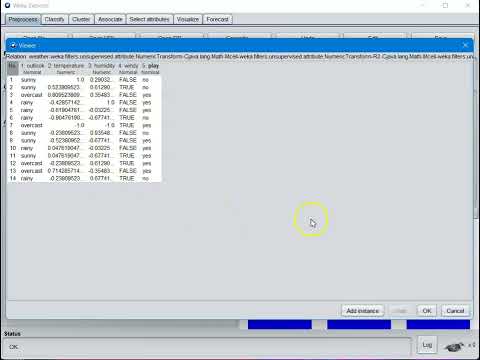Click the OK status text in Status panel

pyautogui.click(x=13, y=347)
